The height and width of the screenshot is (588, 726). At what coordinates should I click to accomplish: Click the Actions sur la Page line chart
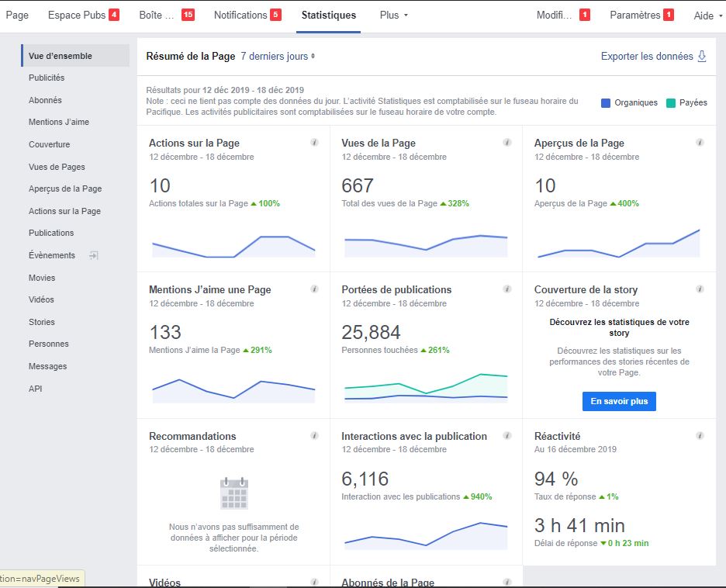233,247
